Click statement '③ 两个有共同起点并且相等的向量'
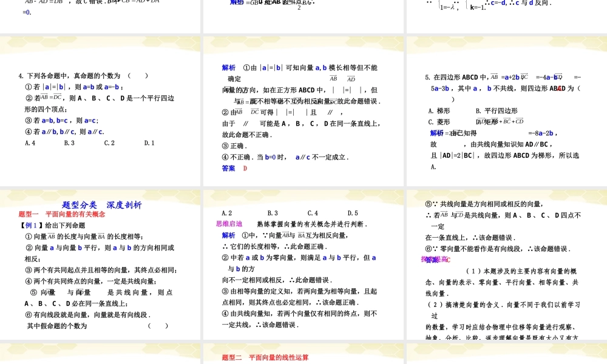 (x=101, y=270)
